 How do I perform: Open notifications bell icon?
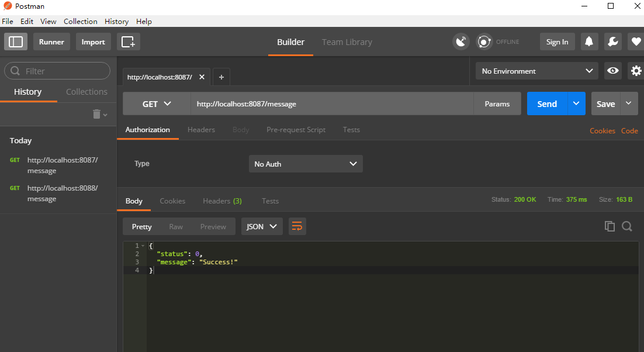pyautogui.click(x=589, y=42)
